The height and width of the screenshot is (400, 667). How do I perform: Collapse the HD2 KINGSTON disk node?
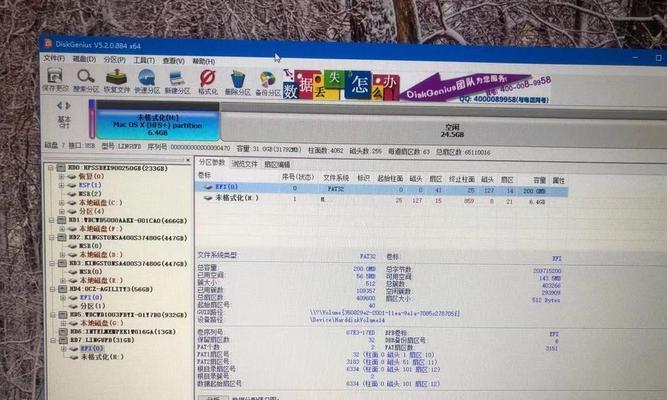(52, 237)
